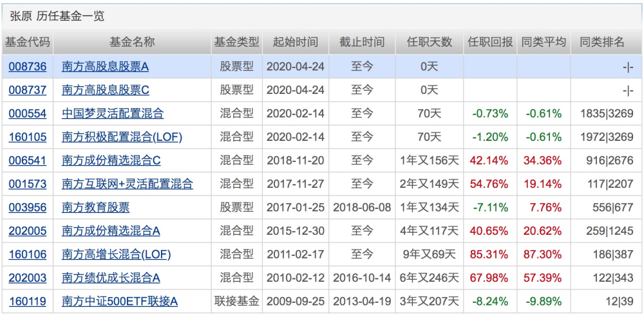The image size is (644, 319).
Task: Select the -8.24% tenure return value
Action: (x=490, y=302)
